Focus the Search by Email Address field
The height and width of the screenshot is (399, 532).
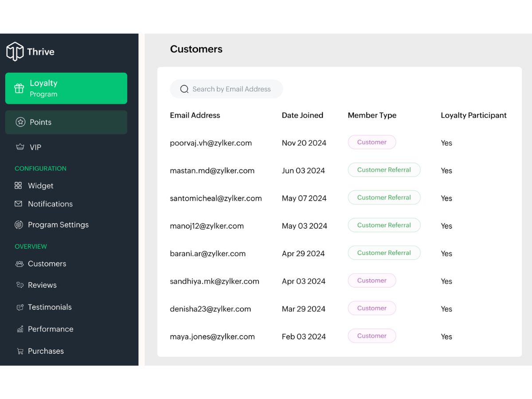(227, 89)
